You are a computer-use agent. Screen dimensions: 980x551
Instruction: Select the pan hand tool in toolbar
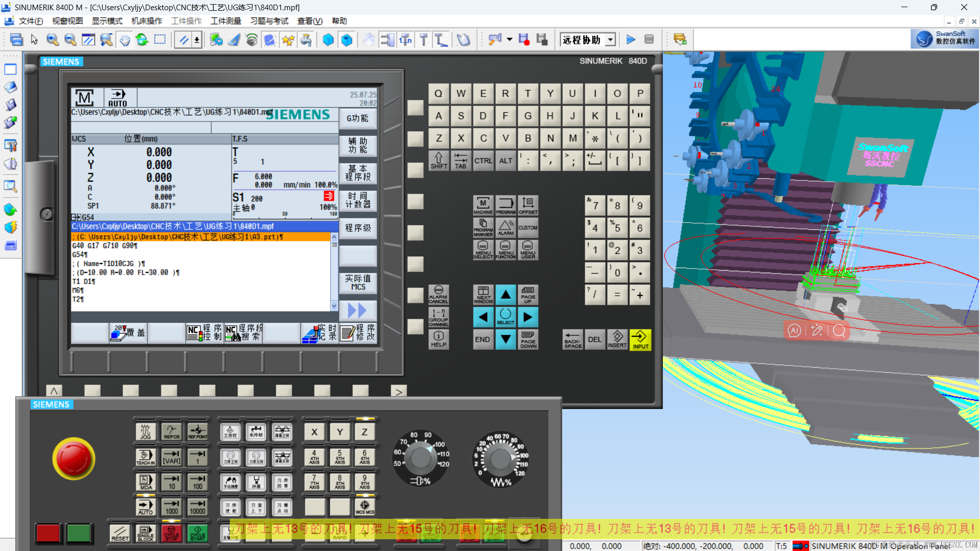(125, 40)
